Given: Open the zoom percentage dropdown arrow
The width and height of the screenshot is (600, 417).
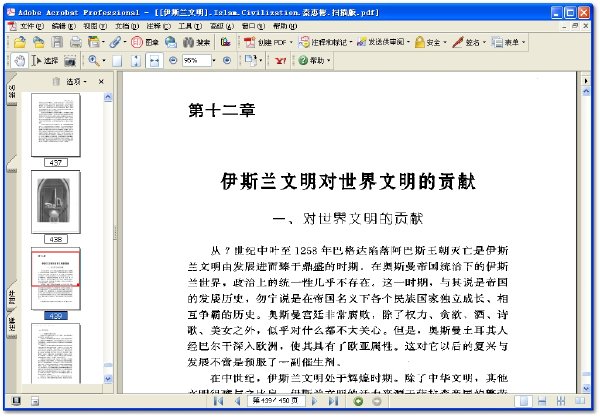Looking at the screenshot, I should 214,60.
